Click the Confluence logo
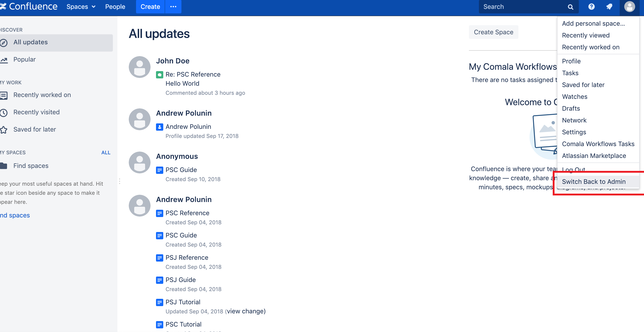 click(29, 7)
